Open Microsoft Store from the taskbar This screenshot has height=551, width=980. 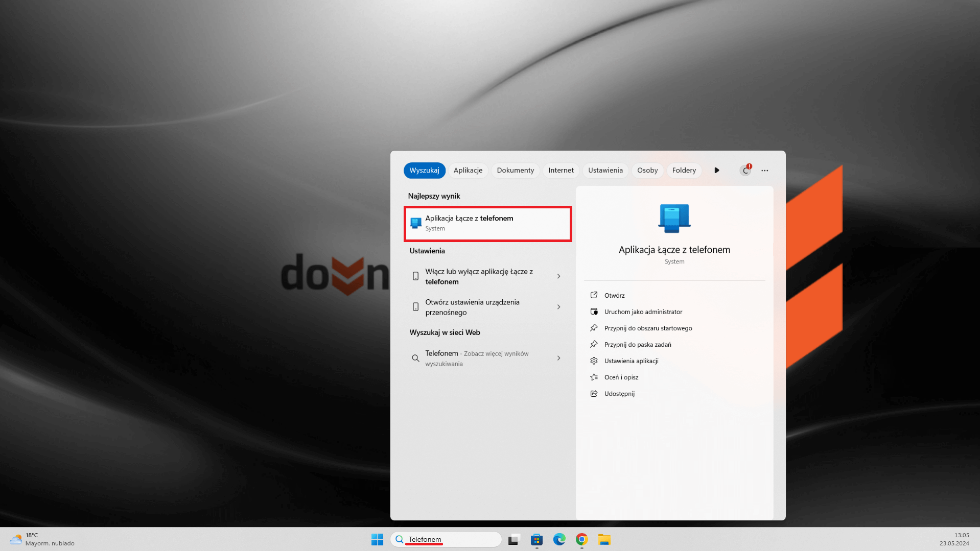click(536, 539)
